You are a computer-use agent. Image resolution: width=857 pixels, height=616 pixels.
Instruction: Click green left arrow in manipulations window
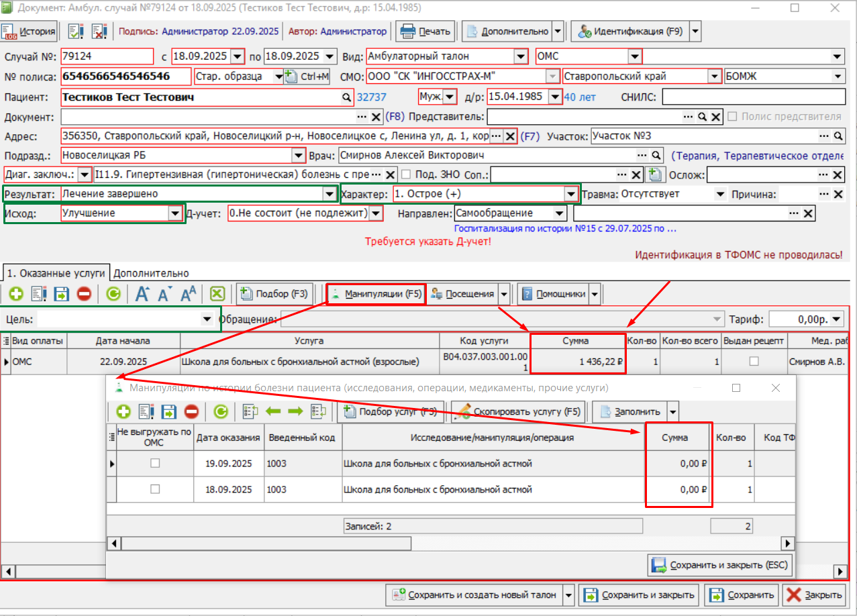point(274,411)
